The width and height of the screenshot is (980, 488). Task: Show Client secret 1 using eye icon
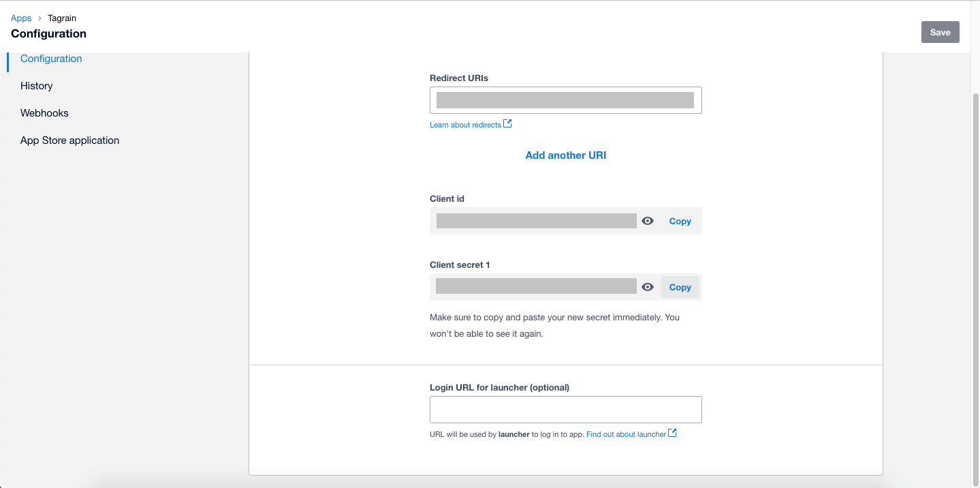[648, 287]
